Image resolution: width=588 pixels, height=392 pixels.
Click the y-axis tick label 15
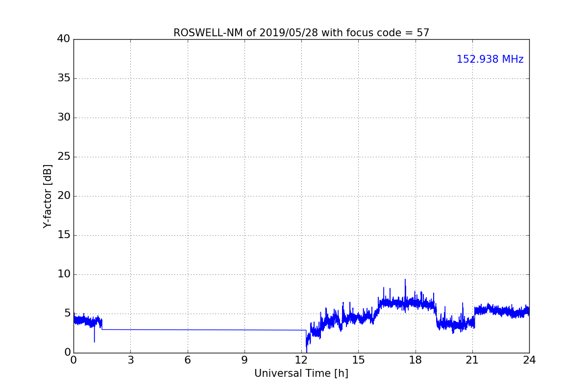64,235
